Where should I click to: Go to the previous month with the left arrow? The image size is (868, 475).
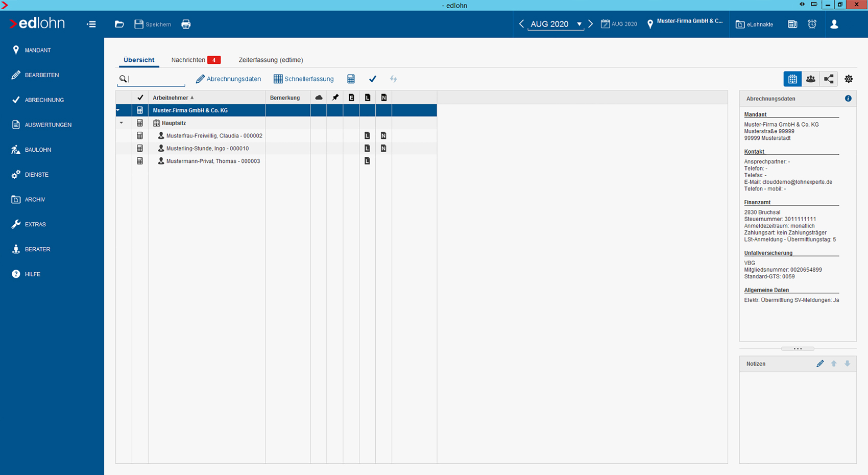[x=521, y=24]
